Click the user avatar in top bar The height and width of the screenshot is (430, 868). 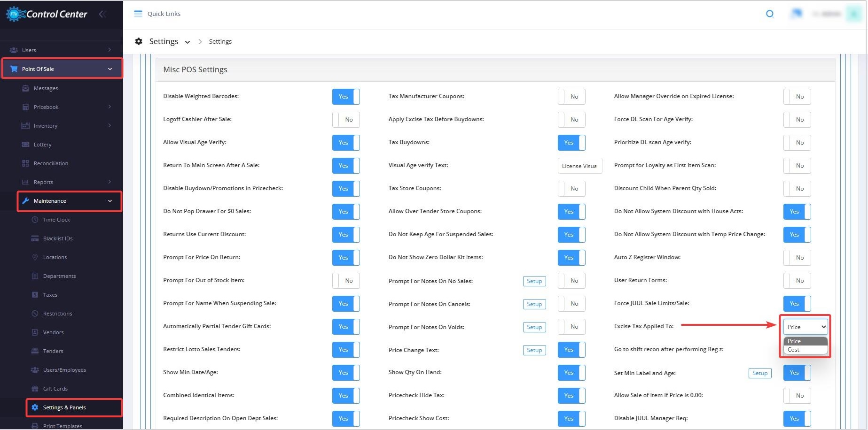point(853,14)
